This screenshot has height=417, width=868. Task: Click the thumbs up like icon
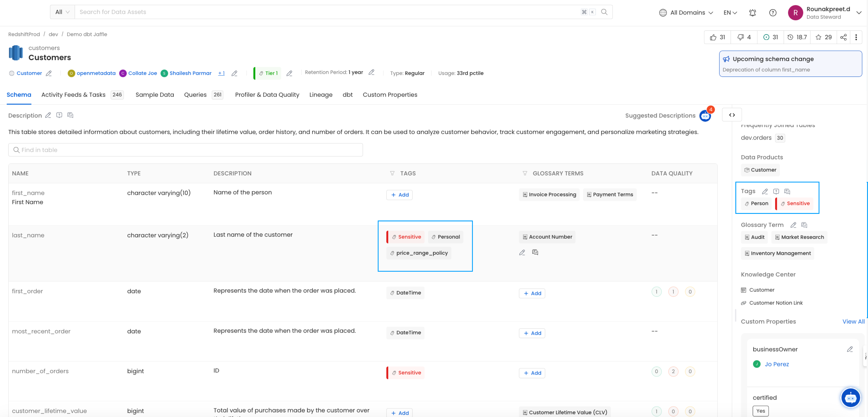[713, 37]
